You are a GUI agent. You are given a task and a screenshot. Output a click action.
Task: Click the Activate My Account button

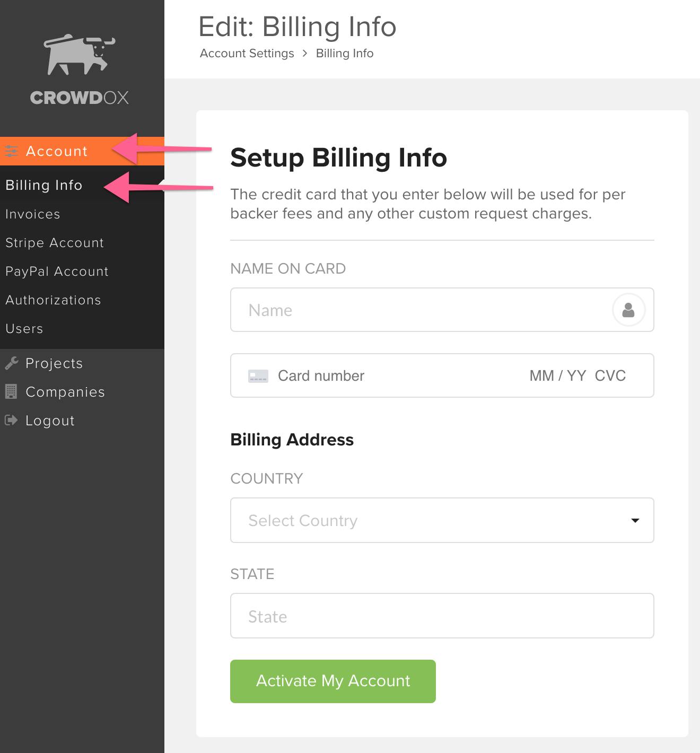tap(333, 681)
